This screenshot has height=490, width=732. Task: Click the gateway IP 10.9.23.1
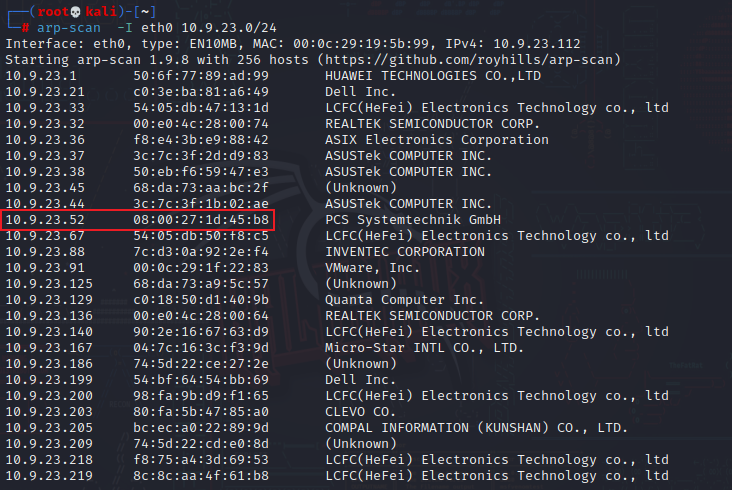(x=41, y=76)
